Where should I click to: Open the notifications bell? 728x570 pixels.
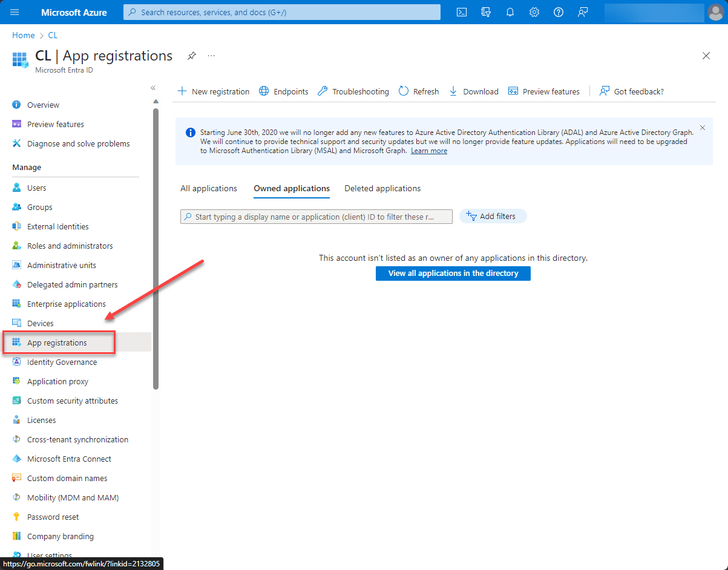[510, 12]
